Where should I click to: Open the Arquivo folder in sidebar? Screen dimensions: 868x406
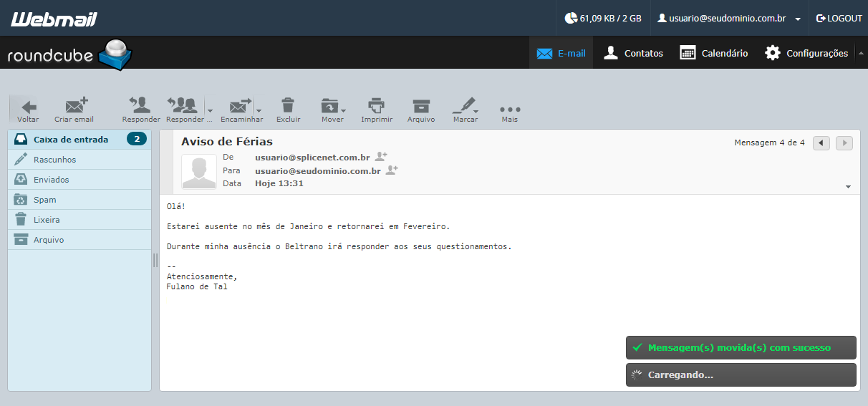click(79, 240)
